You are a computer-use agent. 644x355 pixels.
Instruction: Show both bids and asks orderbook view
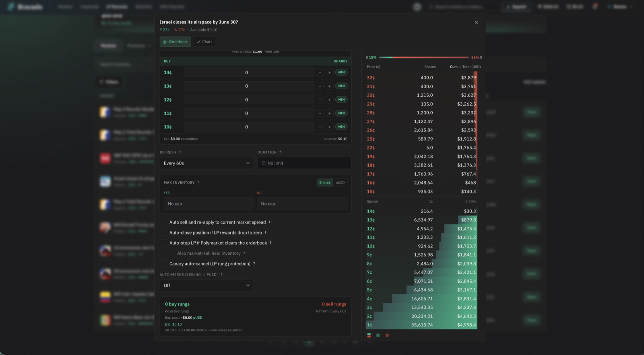point(369,335)
